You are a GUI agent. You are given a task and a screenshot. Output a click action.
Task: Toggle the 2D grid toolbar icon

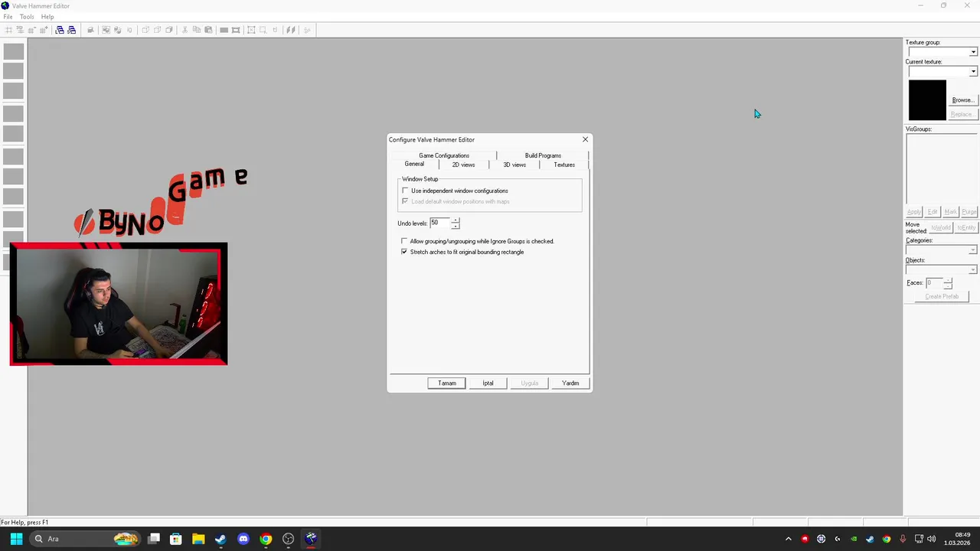(8, 30)
